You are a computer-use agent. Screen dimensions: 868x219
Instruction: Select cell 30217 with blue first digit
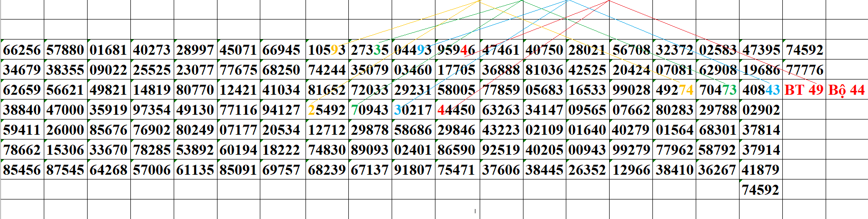coord(413,110)
